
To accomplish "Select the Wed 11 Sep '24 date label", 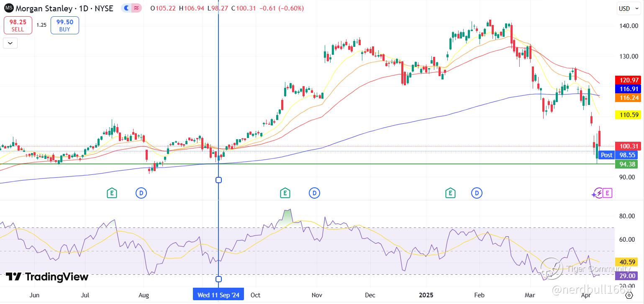I will coord(218,295).
